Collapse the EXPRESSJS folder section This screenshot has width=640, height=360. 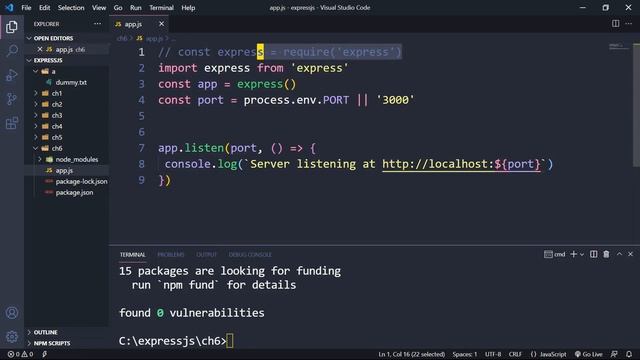pos(29,60)
